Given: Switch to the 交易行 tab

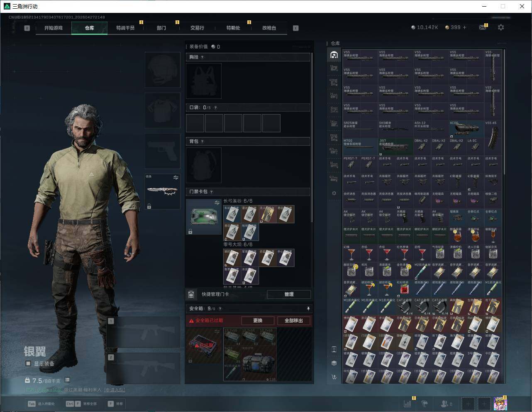Looking at the screenshot, I should tap(197, 28).
